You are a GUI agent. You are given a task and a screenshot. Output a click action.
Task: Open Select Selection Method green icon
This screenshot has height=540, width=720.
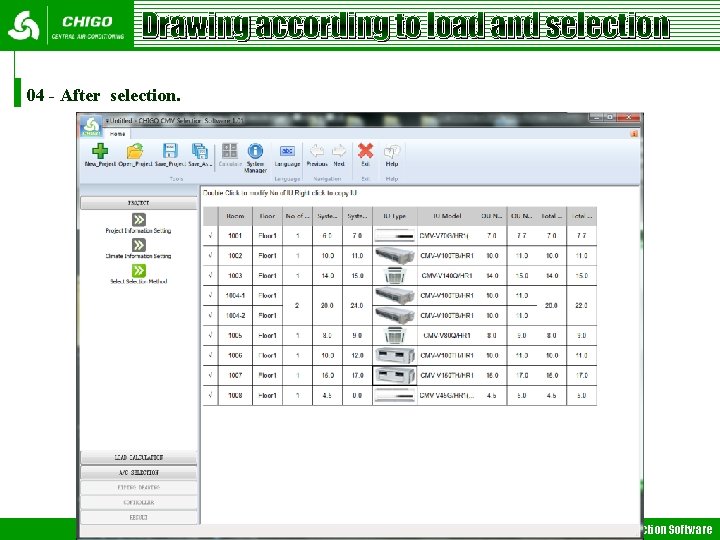click(139, 270)
